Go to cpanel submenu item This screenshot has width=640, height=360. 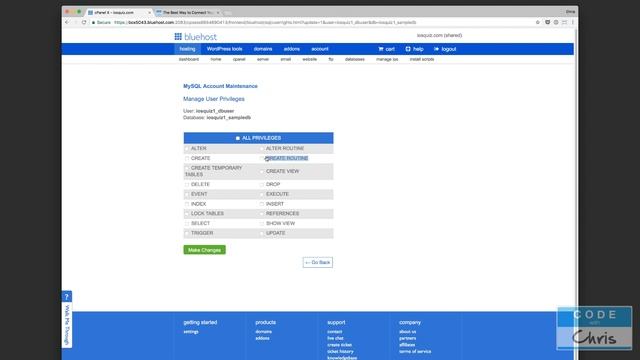click(x=239, y=60)
